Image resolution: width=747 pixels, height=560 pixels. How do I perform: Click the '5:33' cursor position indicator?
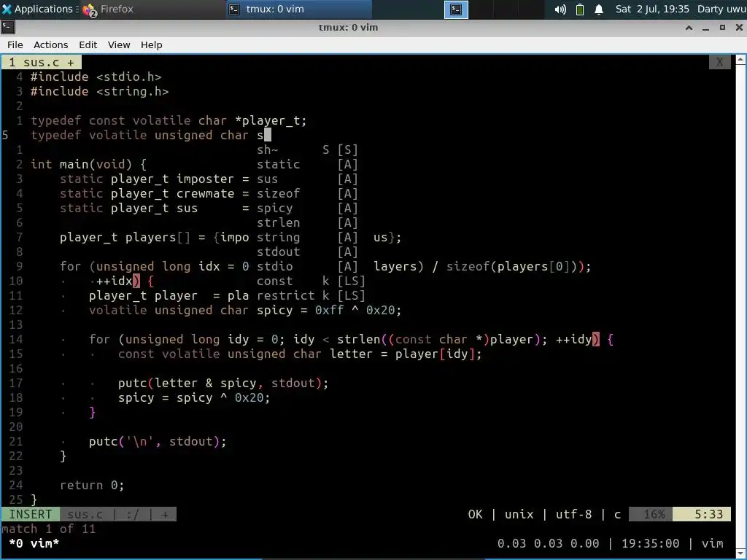pyautogui.click(x=703, y=514)
